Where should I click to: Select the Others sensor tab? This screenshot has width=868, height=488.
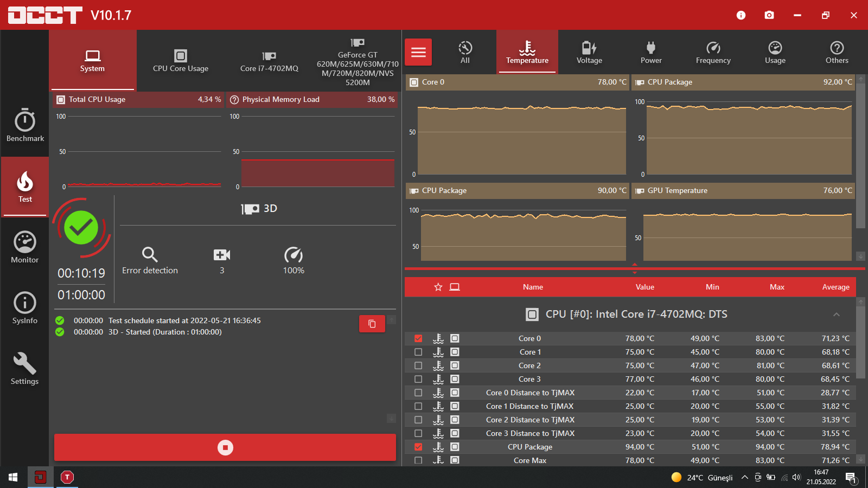pyautogui.click(x=837, y=52)
